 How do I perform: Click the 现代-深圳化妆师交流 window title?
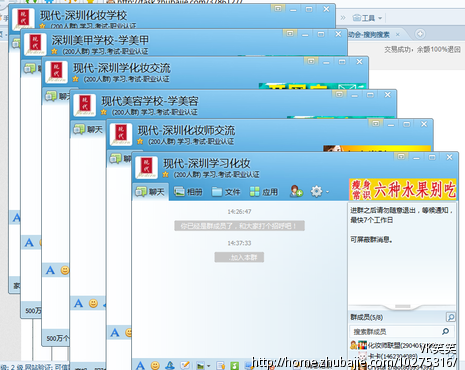point(186,130)
